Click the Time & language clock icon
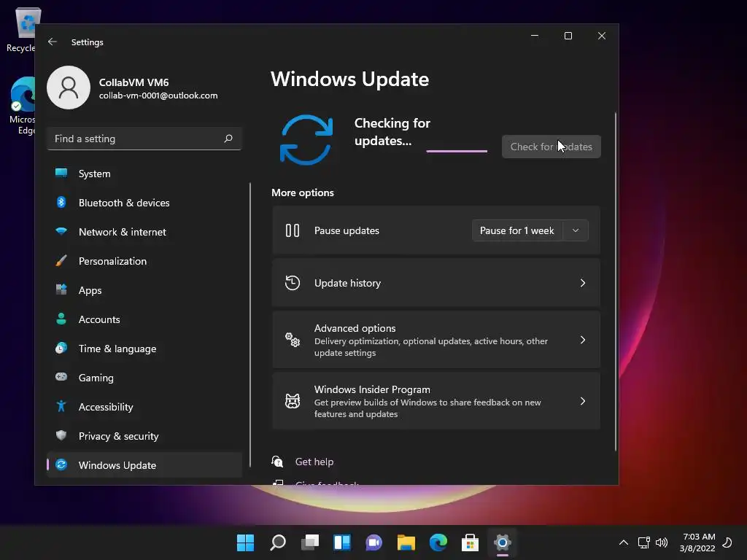747x560 pixels. 61,348
